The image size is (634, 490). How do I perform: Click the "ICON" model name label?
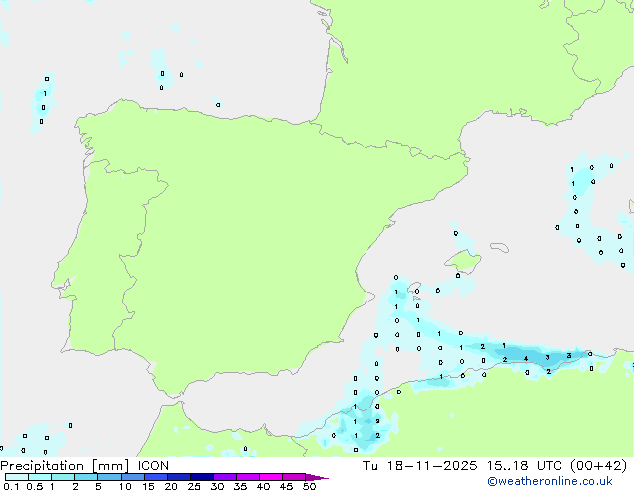click(153, 466)
